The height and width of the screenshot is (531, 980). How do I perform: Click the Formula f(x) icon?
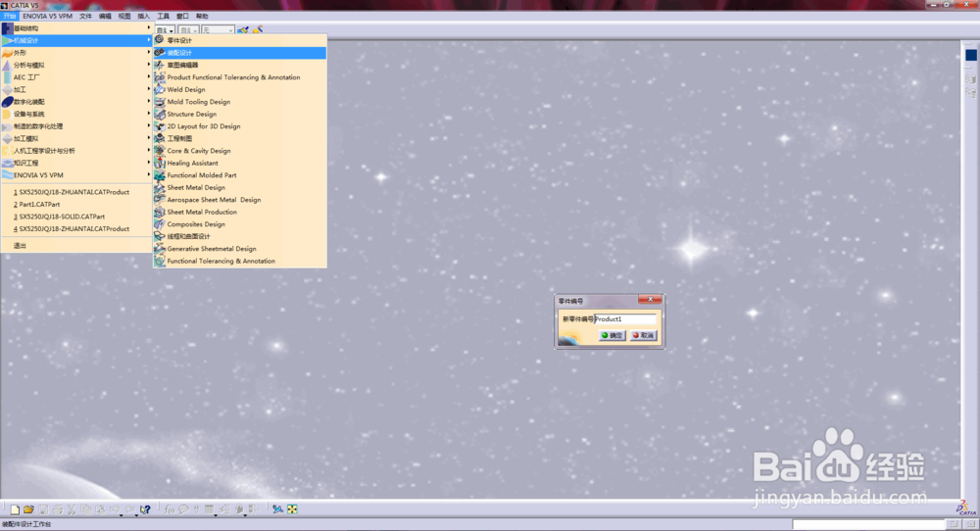(170, 509)
